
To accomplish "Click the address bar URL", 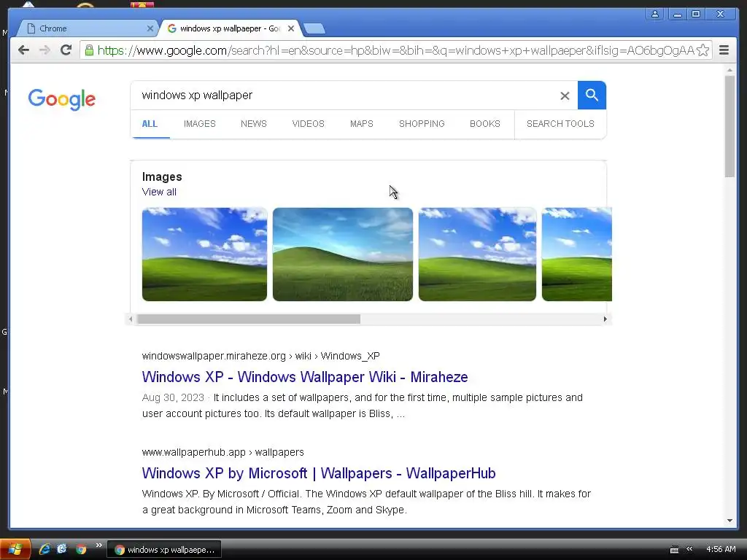I will (x=395, y=50).
